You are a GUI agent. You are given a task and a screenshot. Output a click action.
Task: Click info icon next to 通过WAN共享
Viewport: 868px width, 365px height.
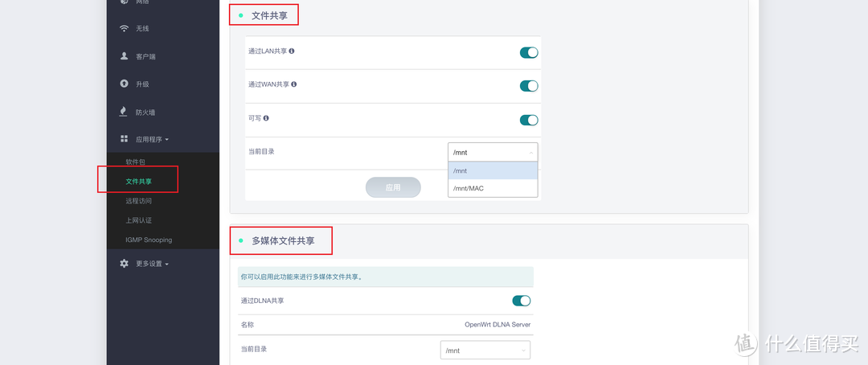(294, 84)
